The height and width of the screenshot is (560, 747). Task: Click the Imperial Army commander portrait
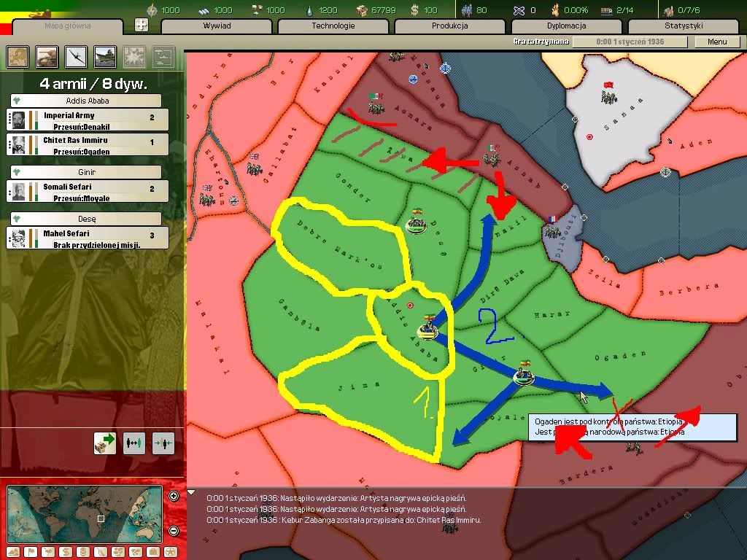(18, 120)
